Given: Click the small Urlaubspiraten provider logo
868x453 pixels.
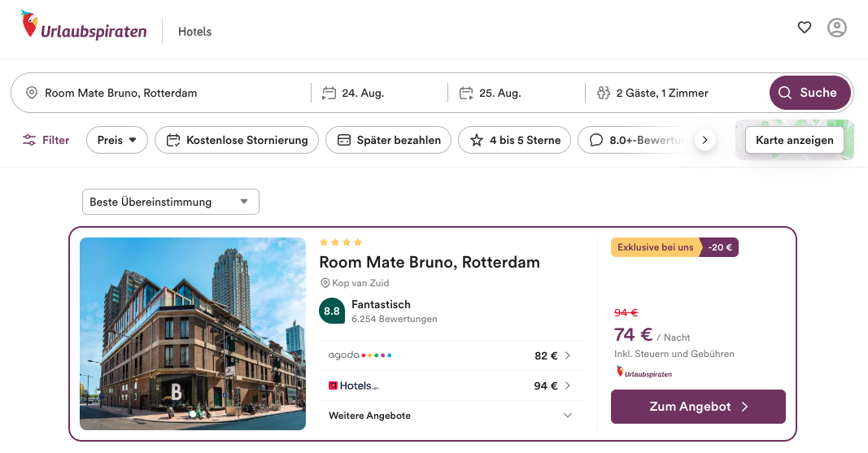Looking at the screenshot, I should pos(644,372).
